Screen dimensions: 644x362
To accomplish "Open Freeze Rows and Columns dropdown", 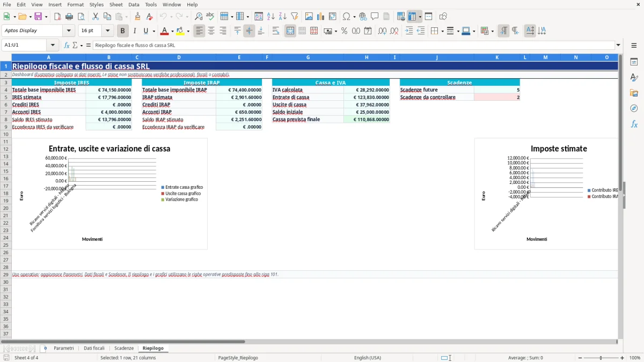I will click(420, 17).
